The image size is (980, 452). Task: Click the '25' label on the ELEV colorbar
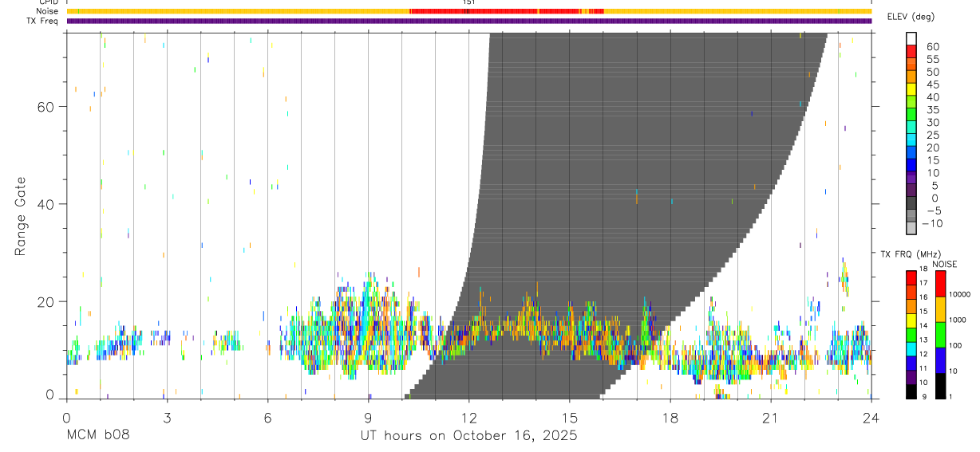pyautogui.click(x=932, y=135)
